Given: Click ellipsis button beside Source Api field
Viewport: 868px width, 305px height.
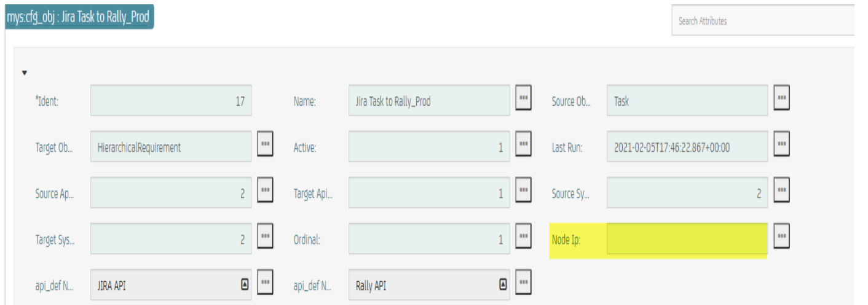Looking at the screenshot, I should point(265,191).
